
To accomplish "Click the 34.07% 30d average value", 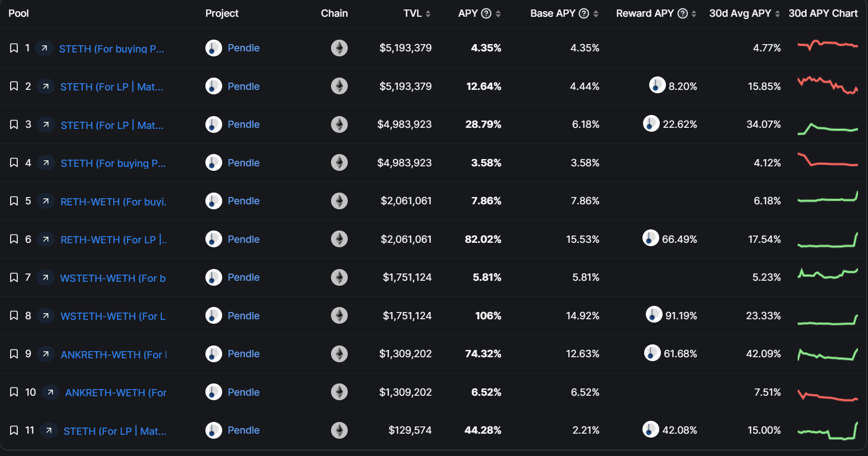I will (x=764, y=124).
